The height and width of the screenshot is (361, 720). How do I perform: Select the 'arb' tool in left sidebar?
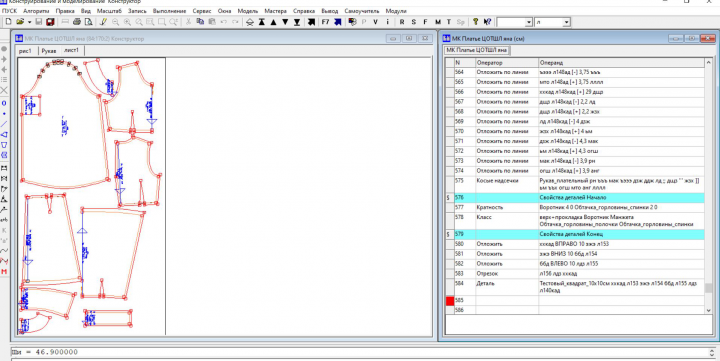pyautogui.click(x=4, y=220)
